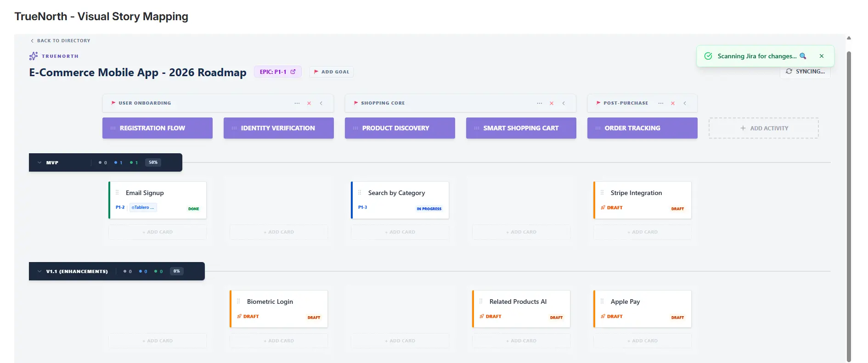Collapse the V1.1 (Enhancements) release section
This screenshot has width=868, height=363.
(39, 271)
